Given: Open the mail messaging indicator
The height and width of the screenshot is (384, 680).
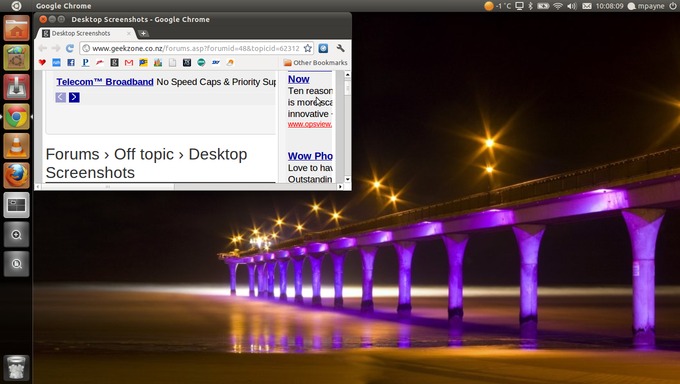Looking at the screenshot, I should point(587,6).
